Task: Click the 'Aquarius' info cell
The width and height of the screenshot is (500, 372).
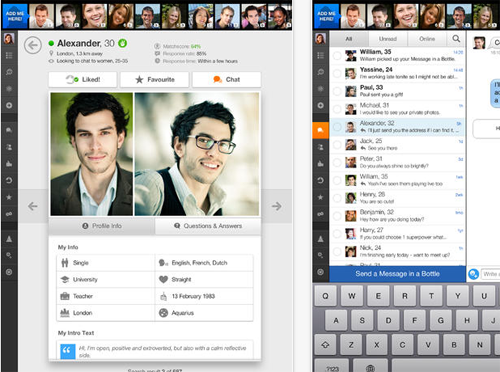Action: (x=204, y=313)
